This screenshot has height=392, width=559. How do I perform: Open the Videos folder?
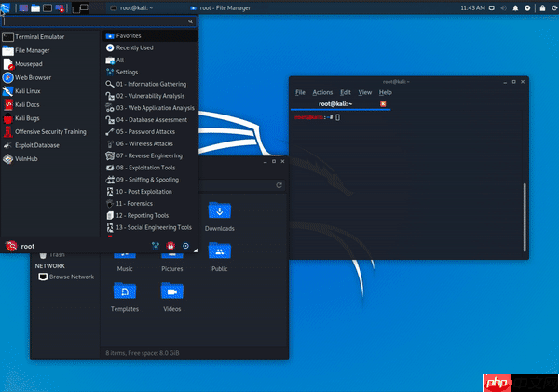(x=172, y=297)
